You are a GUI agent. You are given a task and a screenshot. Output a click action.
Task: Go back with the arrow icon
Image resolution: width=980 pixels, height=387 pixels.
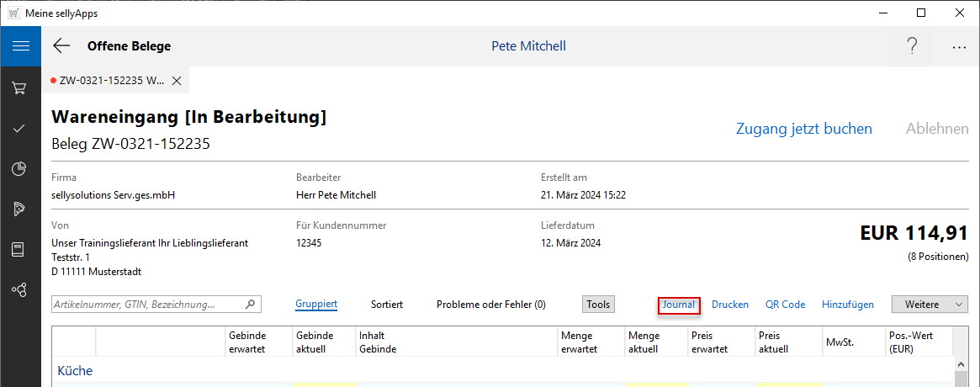pos(61,46)
